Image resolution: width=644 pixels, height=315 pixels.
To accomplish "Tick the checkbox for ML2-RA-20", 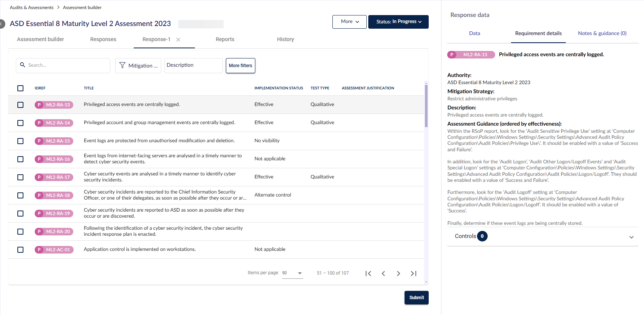I will click(20, 232).
